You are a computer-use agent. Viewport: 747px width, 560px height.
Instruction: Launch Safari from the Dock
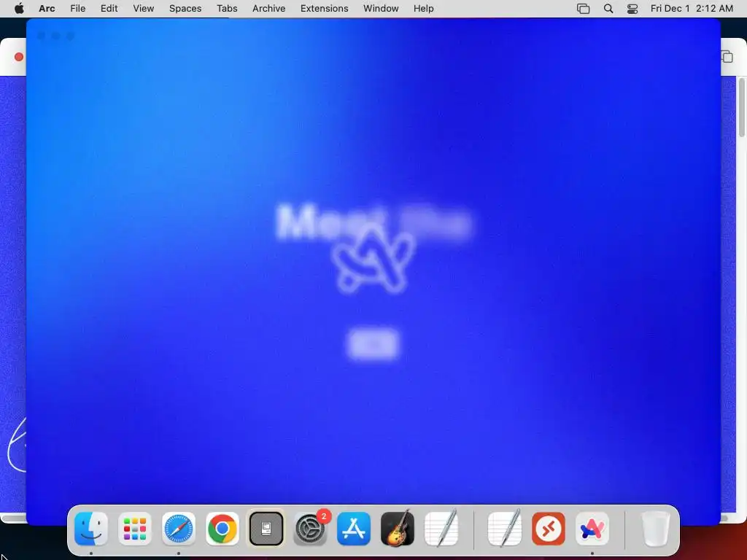179,529
